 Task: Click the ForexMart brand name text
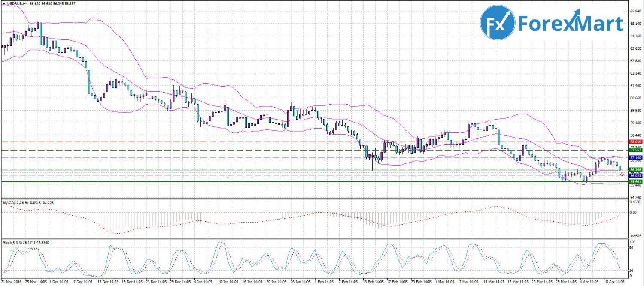pyautogui.click(x=570, y=24)
